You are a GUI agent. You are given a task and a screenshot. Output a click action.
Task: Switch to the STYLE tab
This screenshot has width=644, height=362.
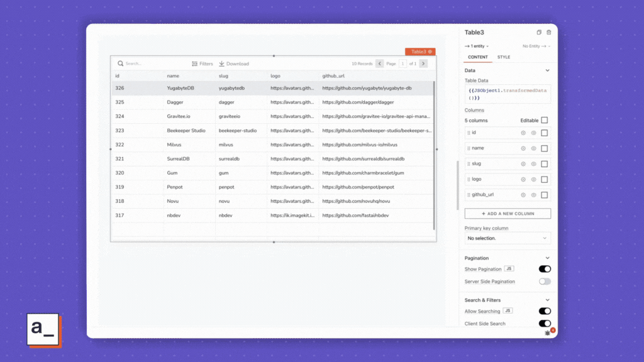(504, 57)
